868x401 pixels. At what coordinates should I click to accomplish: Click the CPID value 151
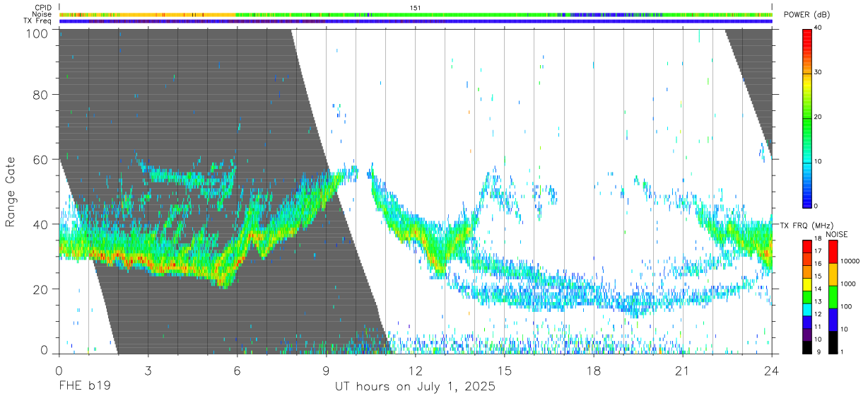click(416, 8)
